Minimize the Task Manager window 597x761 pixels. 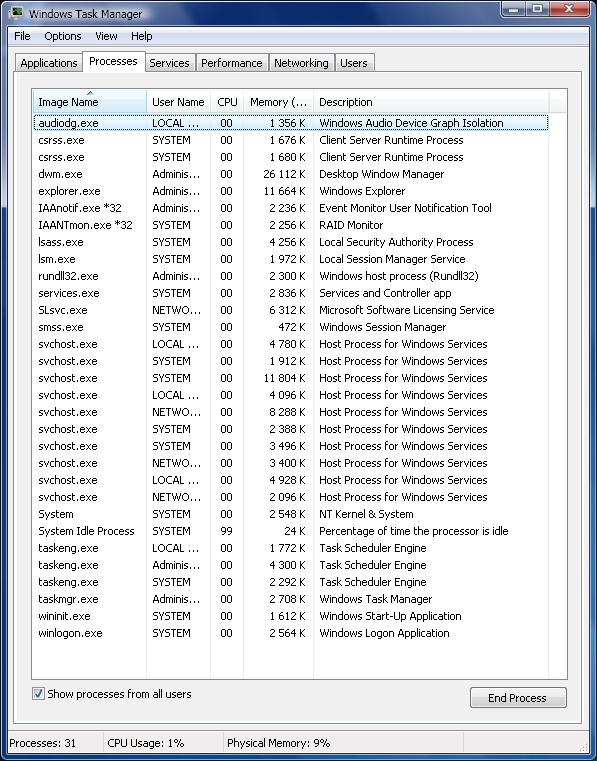click(514, 9)
